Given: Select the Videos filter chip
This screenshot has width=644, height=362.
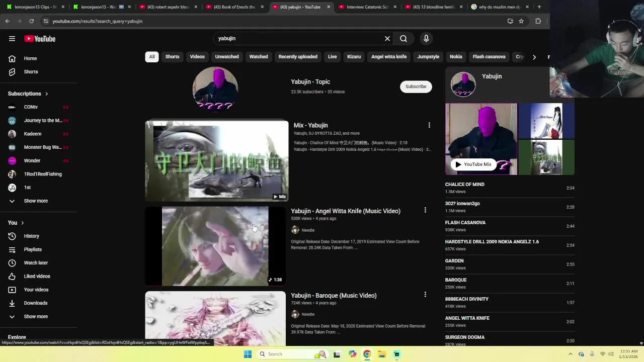Looking at the screenshot, I should pyautogui.click(x=197, y=57).
